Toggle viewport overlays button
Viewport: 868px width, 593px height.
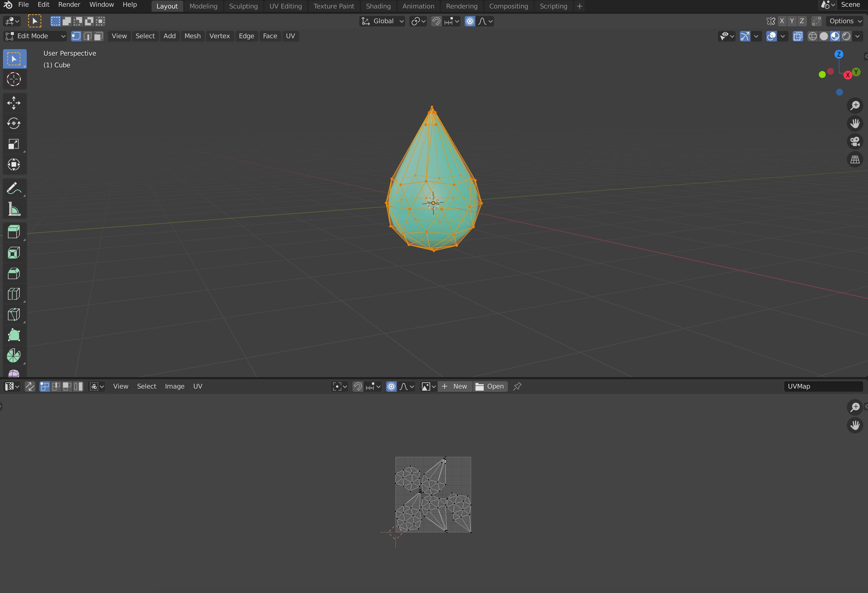click(x=771, y=36)
